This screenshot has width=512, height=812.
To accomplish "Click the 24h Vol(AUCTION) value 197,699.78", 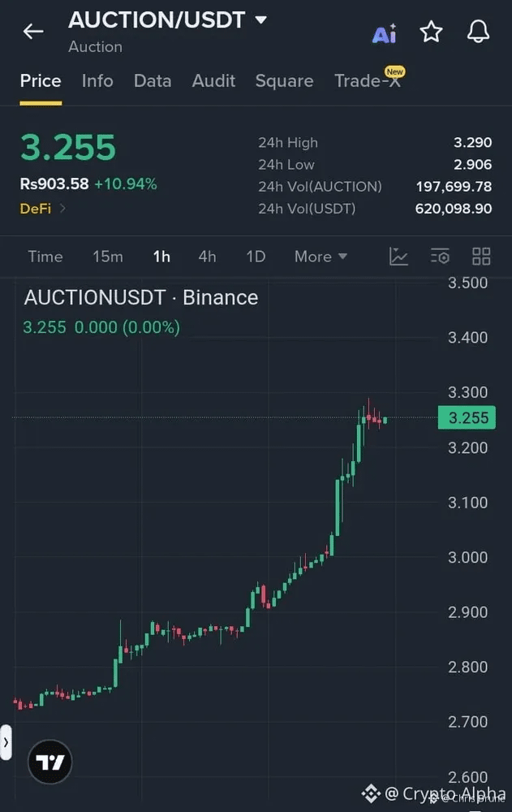I will coord(454,187).
